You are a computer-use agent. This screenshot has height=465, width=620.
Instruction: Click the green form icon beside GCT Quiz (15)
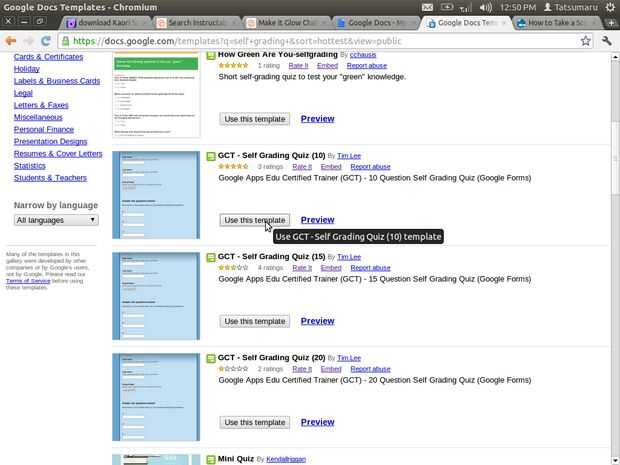tap(211, 258)
